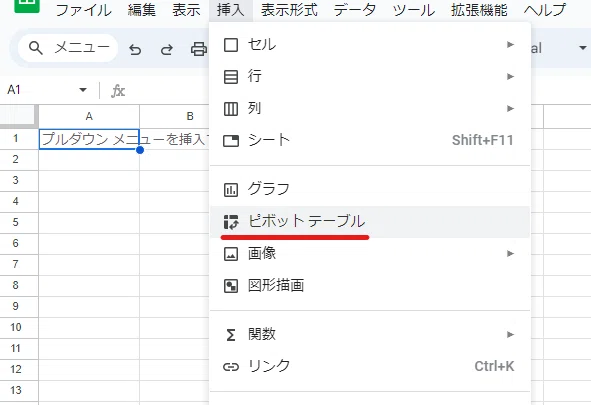Open the font dropdown arrow at toolbar right
The width and height of the screenshot is (591, 405).
point(583,48)
